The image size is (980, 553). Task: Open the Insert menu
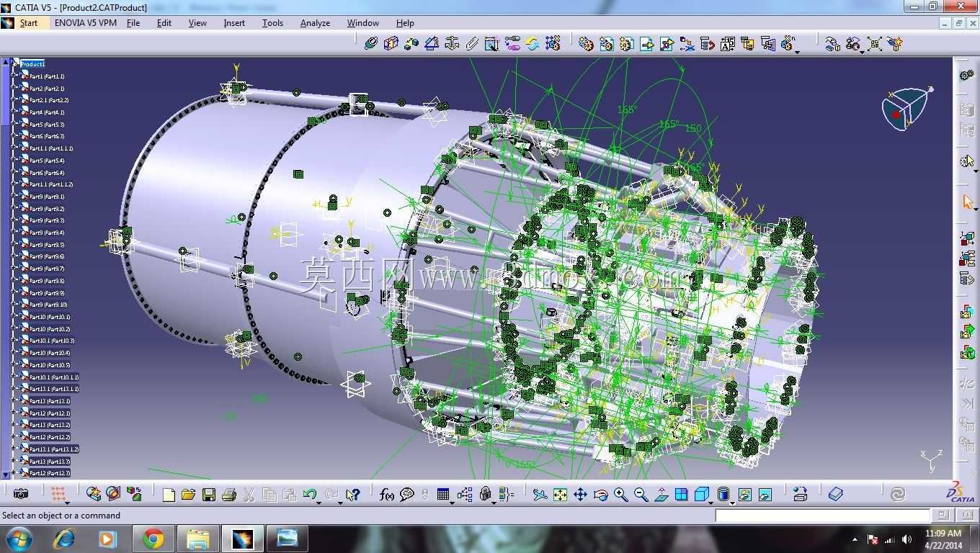pos(234,23)
